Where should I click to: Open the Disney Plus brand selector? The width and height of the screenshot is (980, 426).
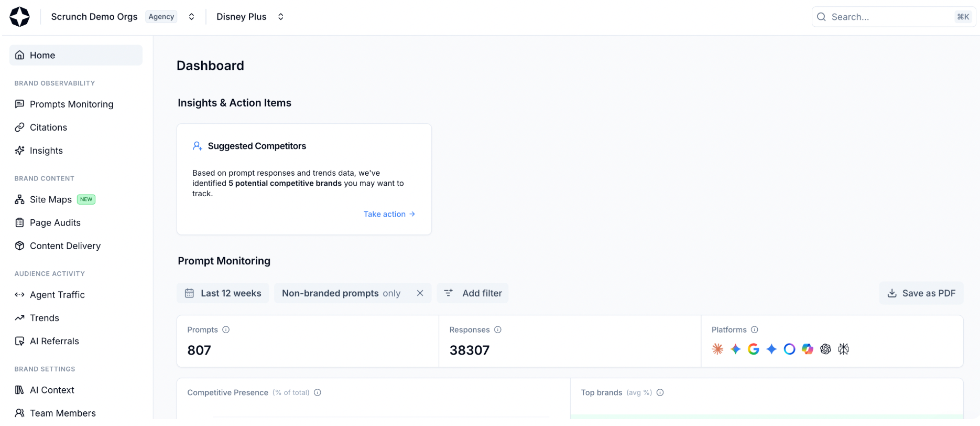click(281, 17)
